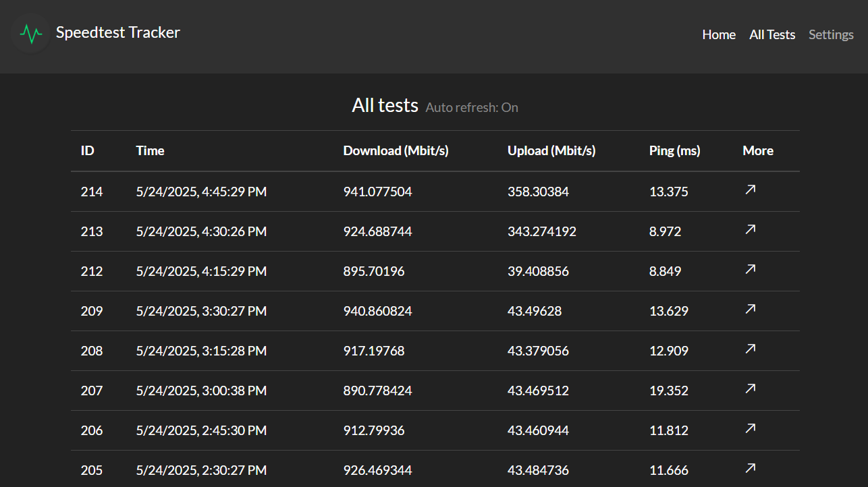Open details arrow for test 205

[750, 469]
